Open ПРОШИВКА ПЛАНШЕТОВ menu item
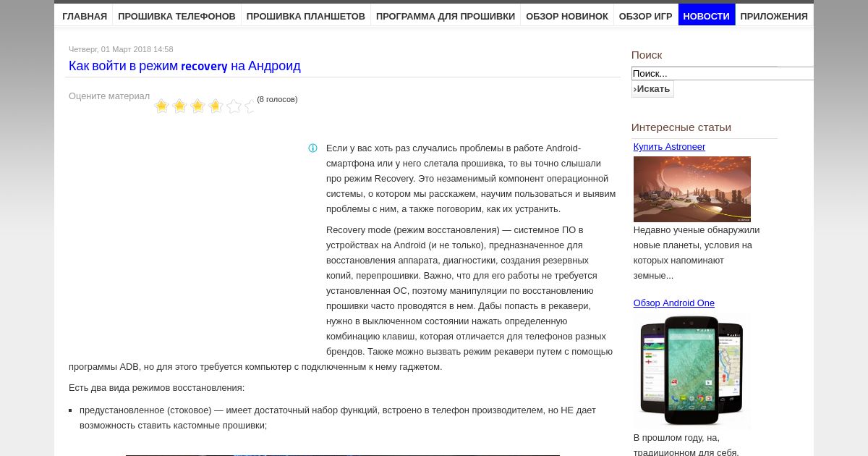This screenshot has width=868, height=456. (306, 16)
